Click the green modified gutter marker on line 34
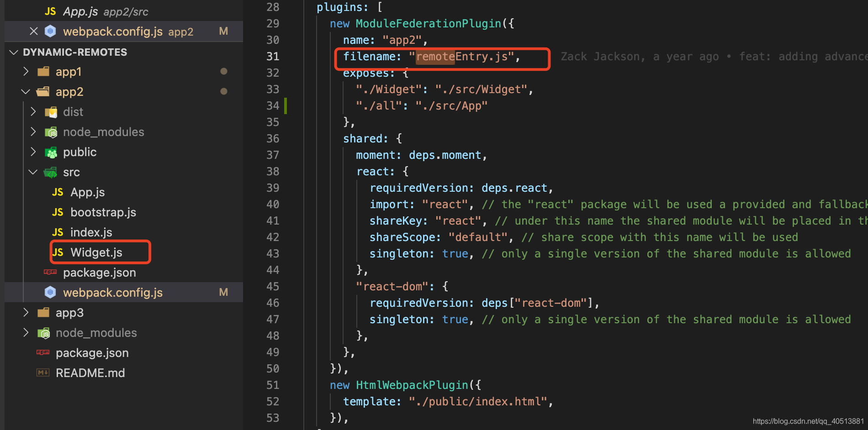868x430 pixels. coord(286,105)
